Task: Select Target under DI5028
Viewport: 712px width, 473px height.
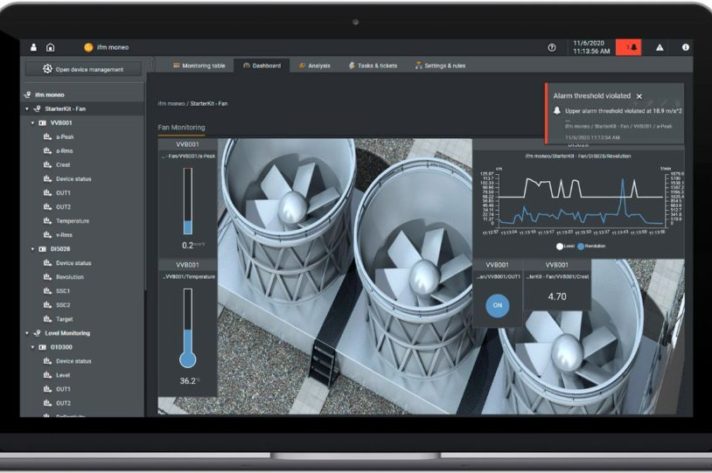Action: tap(64, 319)
